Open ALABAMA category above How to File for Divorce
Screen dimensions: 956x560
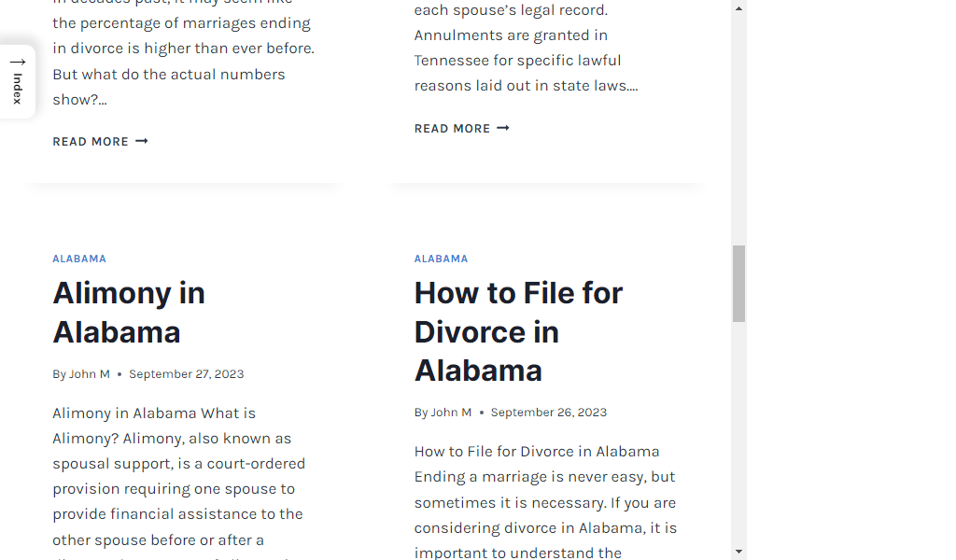click(441, 259)
